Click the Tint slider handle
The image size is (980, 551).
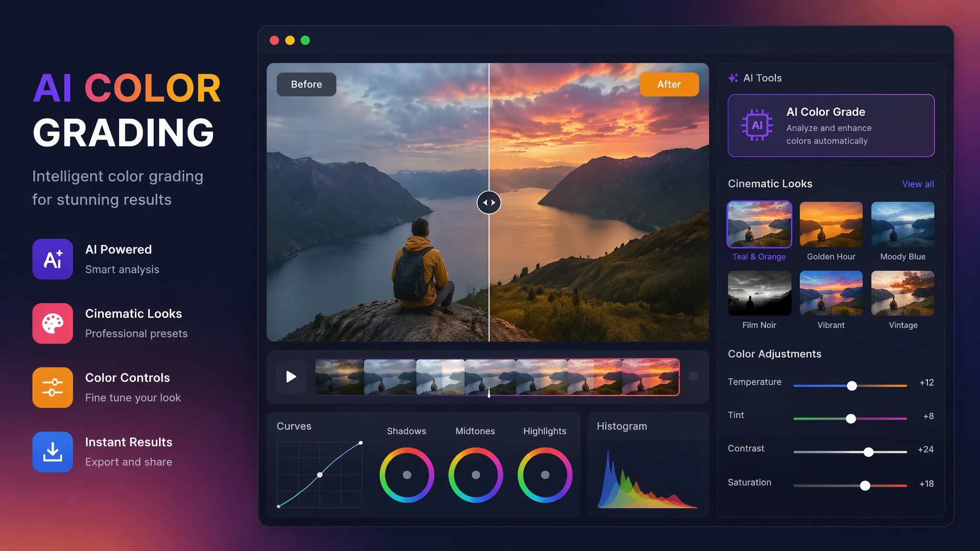851,419
